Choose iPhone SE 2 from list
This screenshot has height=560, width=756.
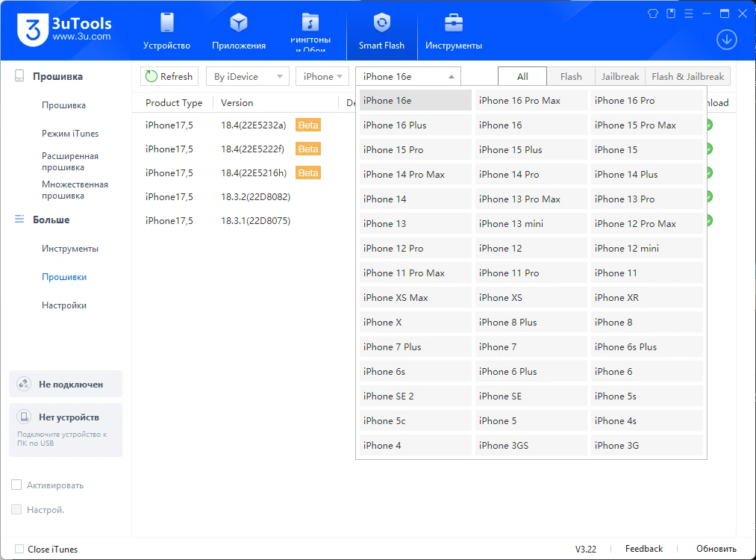pos(415,396)
